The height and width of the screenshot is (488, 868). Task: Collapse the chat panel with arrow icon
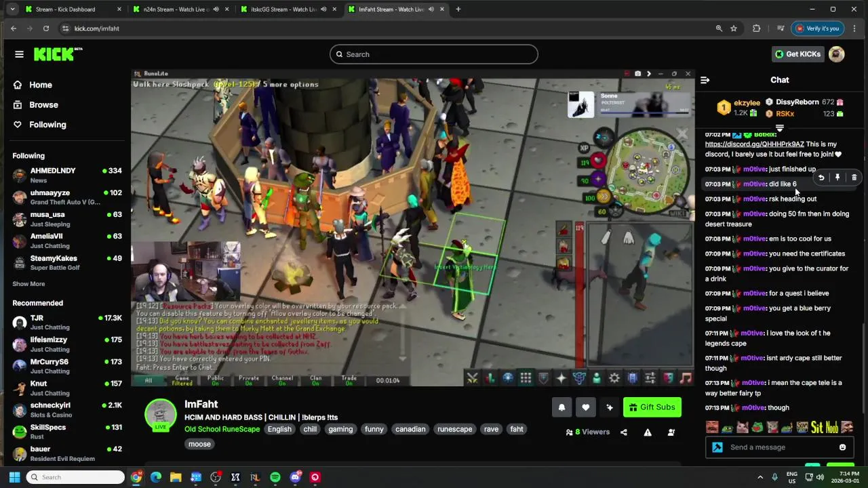coord(705,80)
